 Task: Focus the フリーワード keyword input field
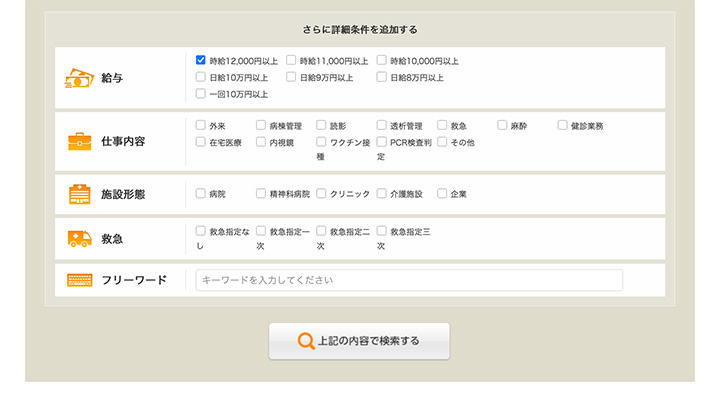coord(409,280)
